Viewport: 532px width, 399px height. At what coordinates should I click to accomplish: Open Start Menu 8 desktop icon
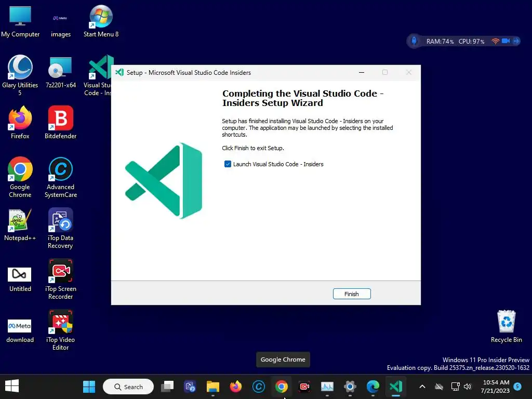101,21
